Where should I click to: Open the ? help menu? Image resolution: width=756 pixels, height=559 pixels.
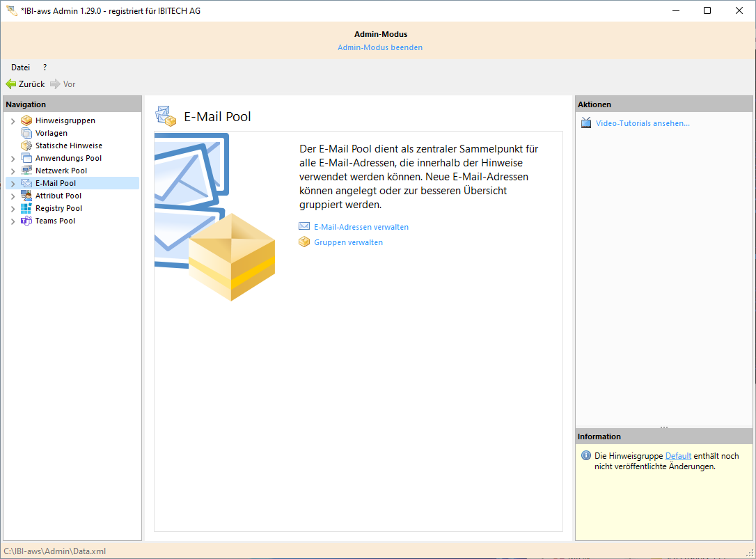click(45, 68)
